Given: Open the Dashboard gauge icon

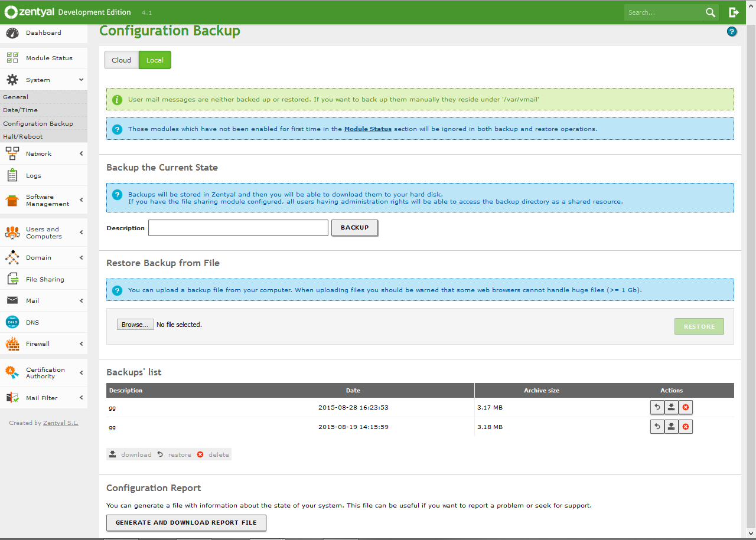Looking at the screenshot, I should click(x=12, y=33).
